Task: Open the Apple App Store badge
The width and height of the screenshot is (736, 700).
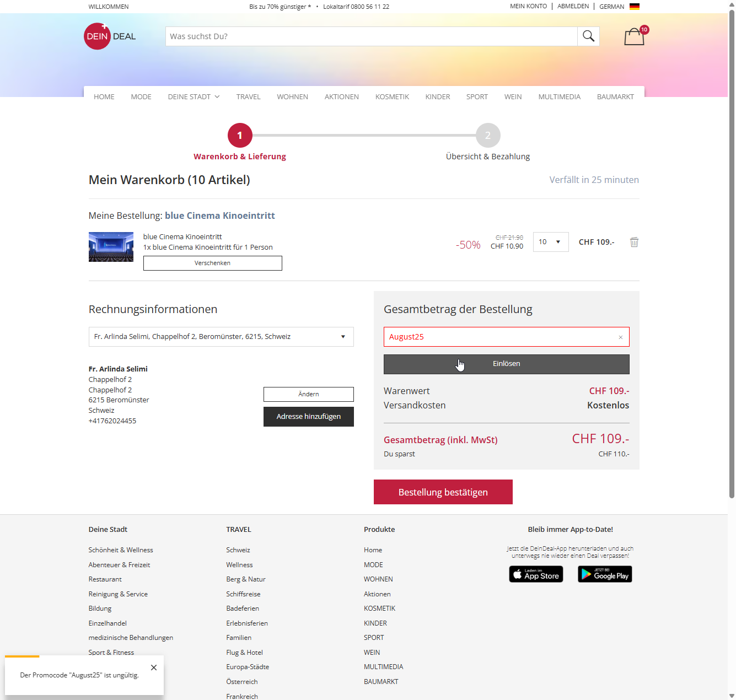Action: tap(536, 574)
